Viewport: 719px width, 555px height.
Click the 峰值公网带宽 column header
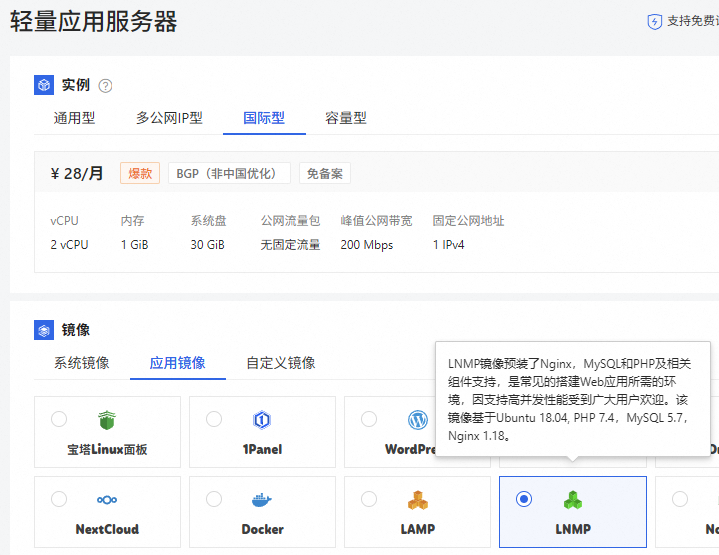click(376, 221)
